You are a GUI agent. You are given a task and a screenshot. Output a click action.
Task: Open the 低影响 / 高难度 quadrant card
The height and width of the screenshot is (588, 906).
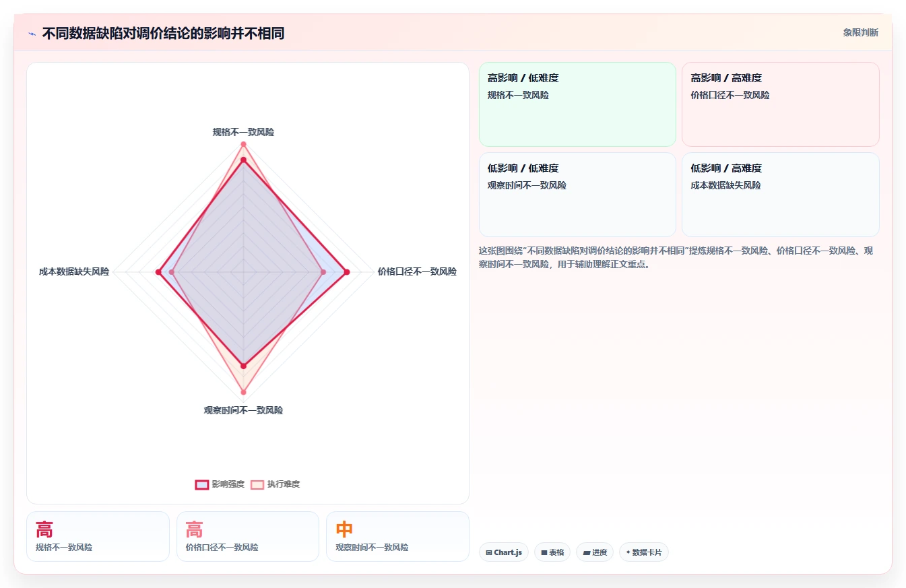781,195
